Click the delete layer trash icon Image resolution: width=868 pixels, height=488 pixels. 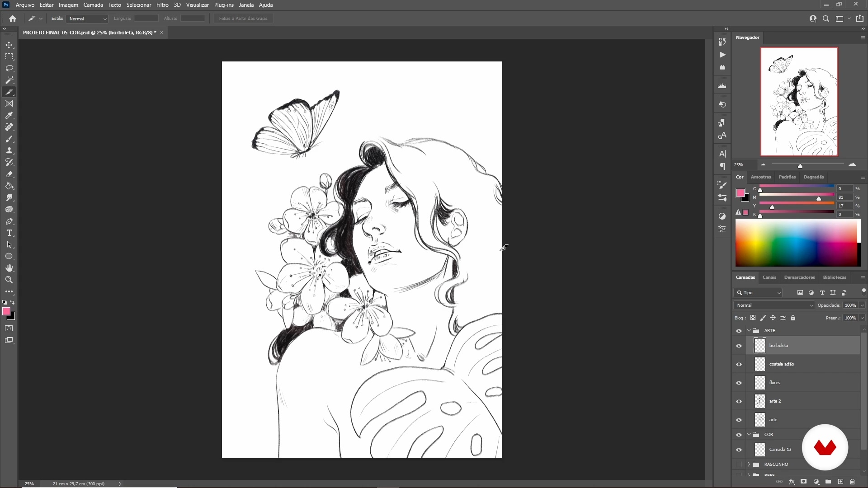point(853,482)
